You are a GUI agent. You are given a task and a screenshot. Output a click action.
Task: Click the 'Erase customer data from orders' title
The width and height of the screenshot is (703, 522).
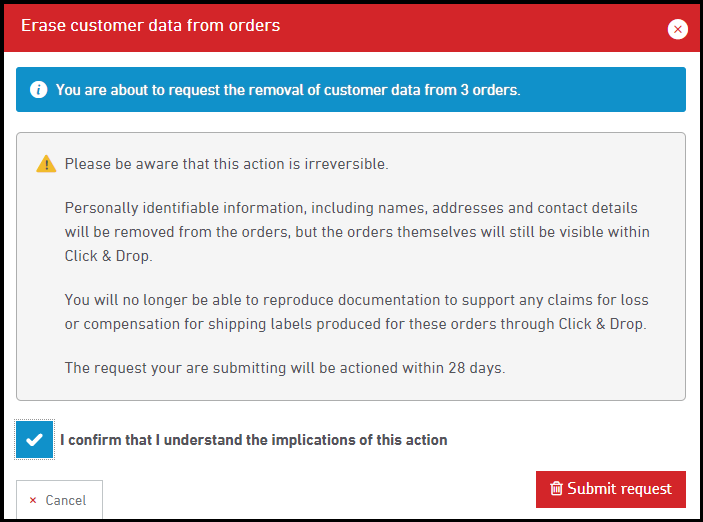151,26
